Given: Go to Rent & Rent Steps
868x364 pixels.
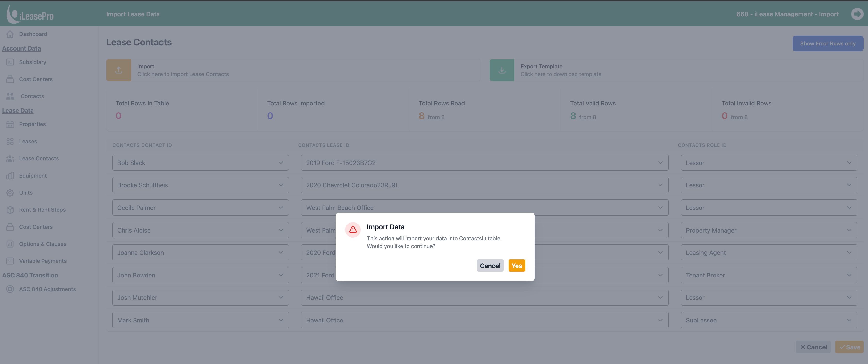Looking at the screenshot, I should click(x=42, y=210).
